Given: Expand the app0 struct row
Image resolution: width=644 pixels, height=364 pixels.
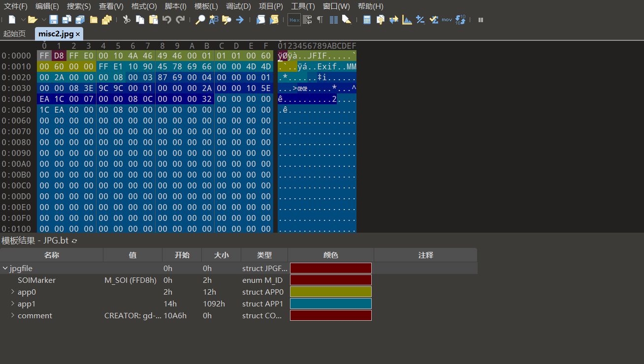Looking at the screenshot, I should coord(13,292).
